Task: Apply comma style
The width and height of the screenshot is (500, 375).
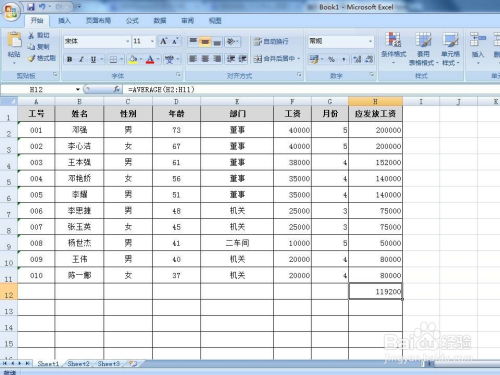Action: pos(343,59)
